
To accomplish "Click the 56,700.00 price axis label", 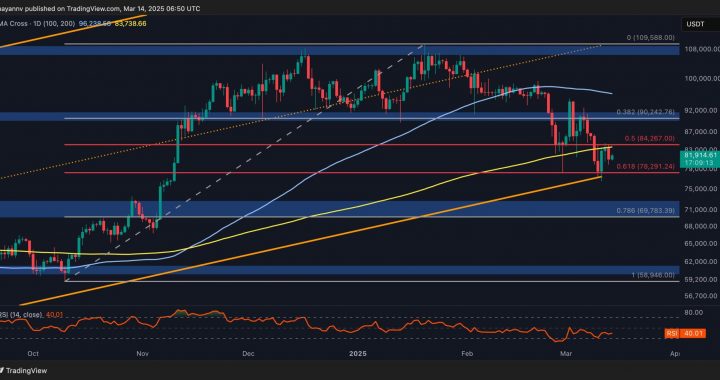I will click(x=700, y=296).
